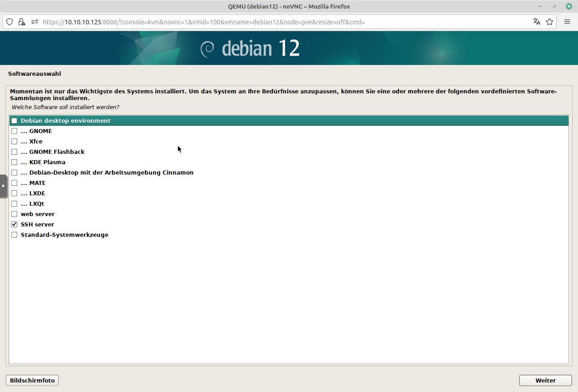This screenshot has width=578, height=392.
Task: Click the "Debian desktop environment" row label
Action: 65,121
